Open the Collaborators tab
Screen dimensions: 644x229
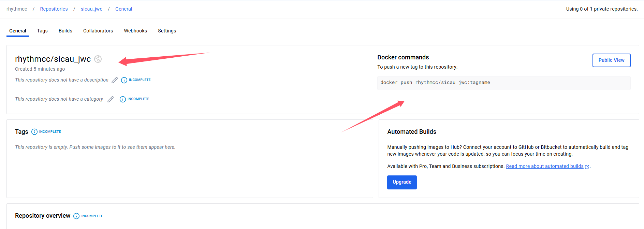point(98,31)
